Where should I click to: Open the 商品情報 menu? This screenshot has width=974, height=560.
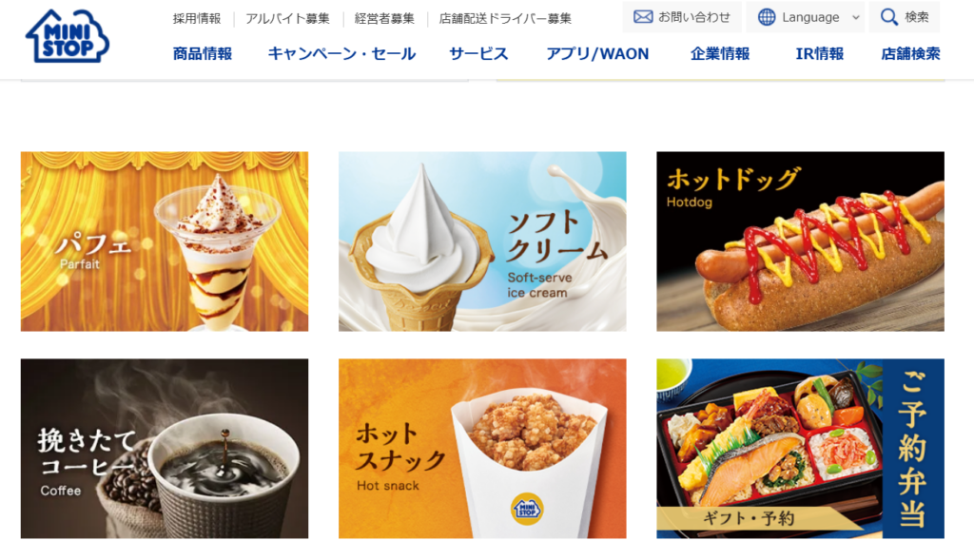pyautogui.click(x=203, y=54)
